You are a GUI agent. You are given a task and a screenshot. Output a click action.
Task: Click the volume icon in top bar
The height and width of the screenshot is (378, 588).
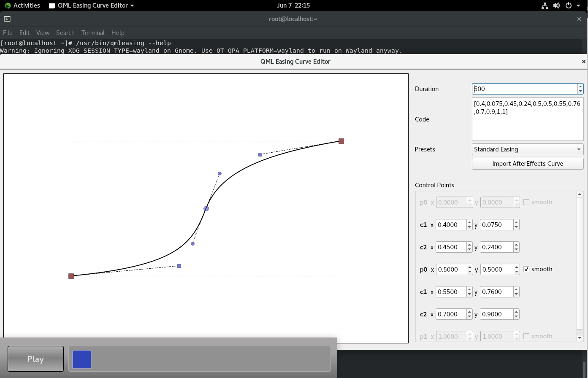556,5
